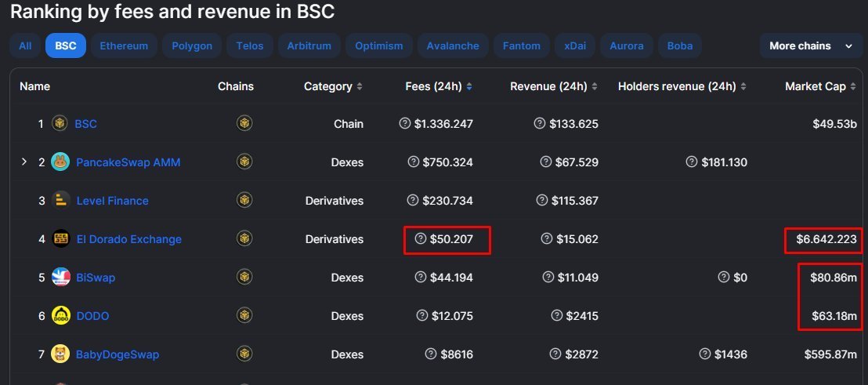Click the Name column header
Image resolution: width=868 pixels, height=385 pixels.
coord(35,86)
